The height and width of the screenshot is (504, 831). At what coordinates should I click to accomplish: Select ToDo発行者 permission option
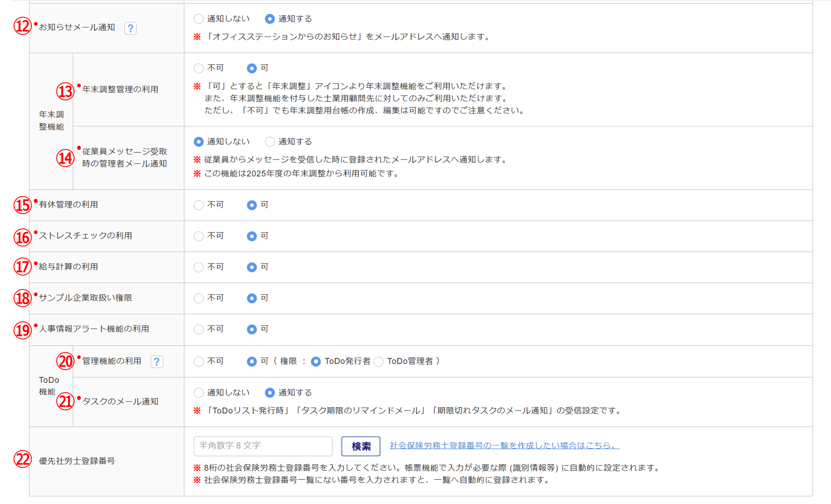[x=316, y=362]
